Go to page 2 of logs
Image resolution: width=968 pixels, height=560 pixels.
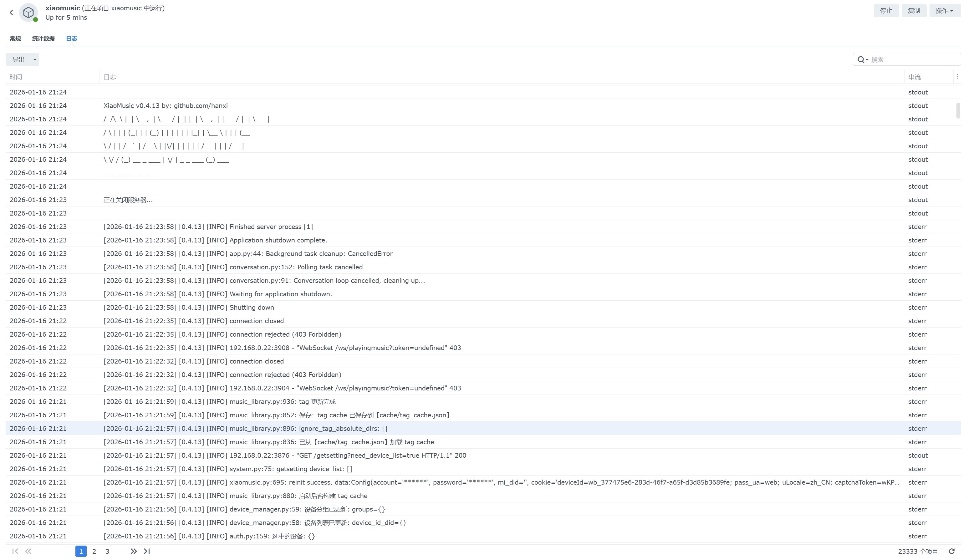point(94,551)
